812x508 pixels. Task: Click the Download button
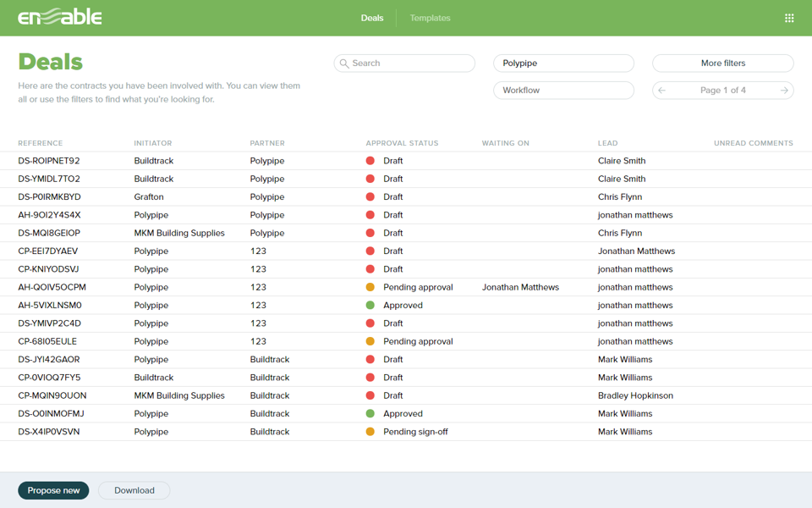tap(134, 490)
